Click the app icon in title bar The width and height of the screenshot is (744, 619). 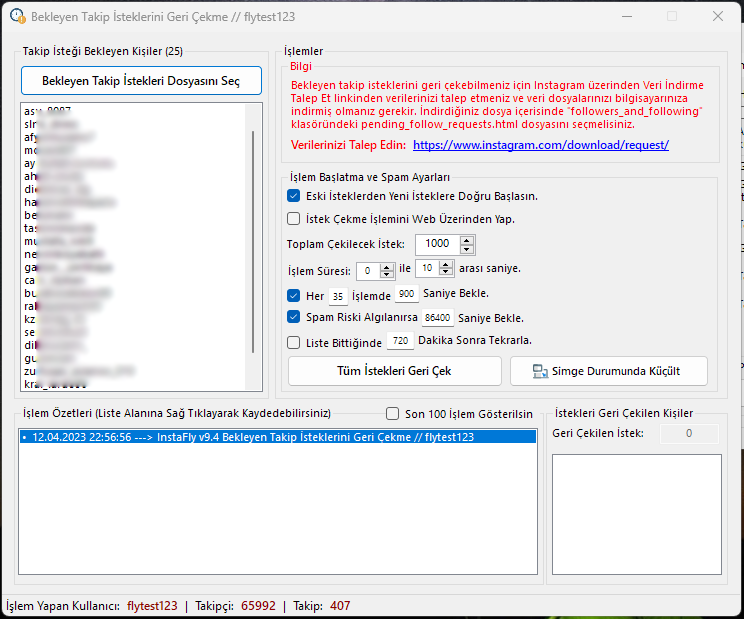coord(18,16)
